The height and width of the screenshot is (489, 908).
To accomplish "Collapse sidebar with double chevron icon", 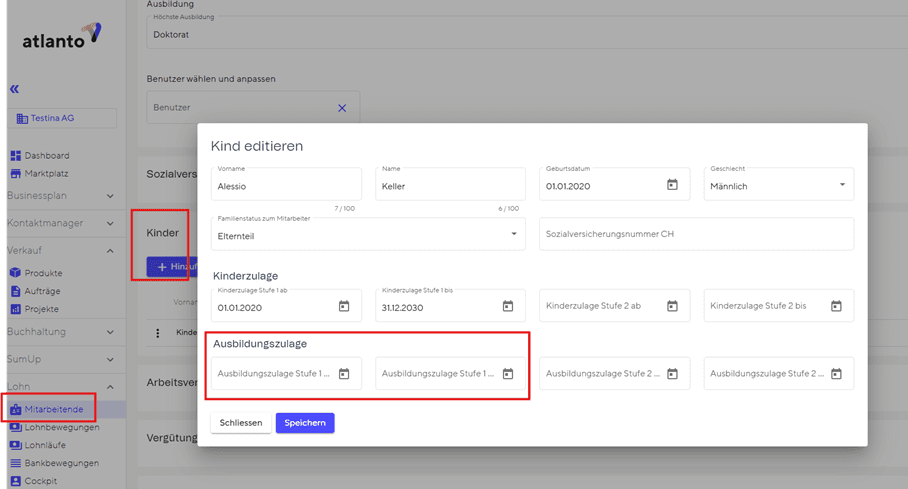I will 15,89.
